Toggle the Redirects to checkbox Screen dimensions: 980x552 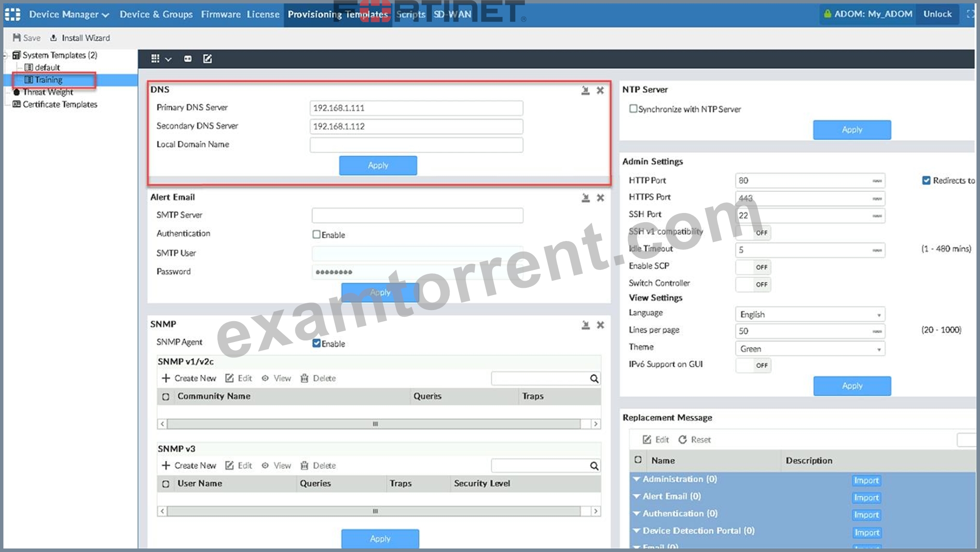(x=926, y=180)
